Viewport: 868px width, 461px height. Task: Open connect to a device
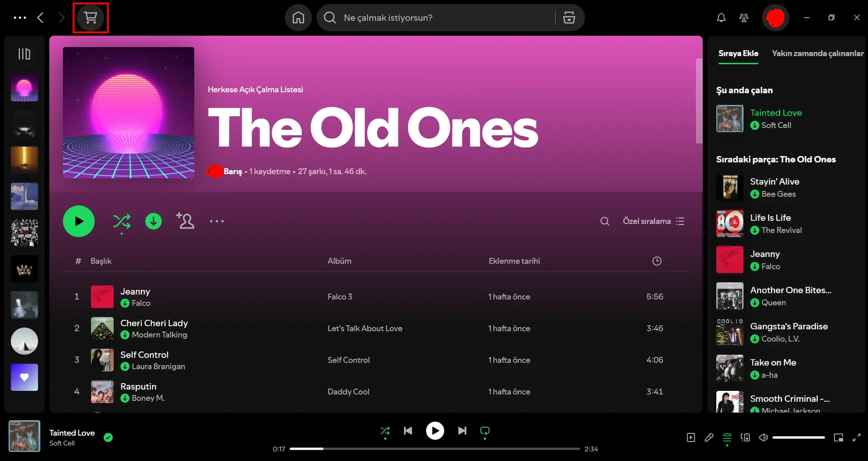click(745, 437)
